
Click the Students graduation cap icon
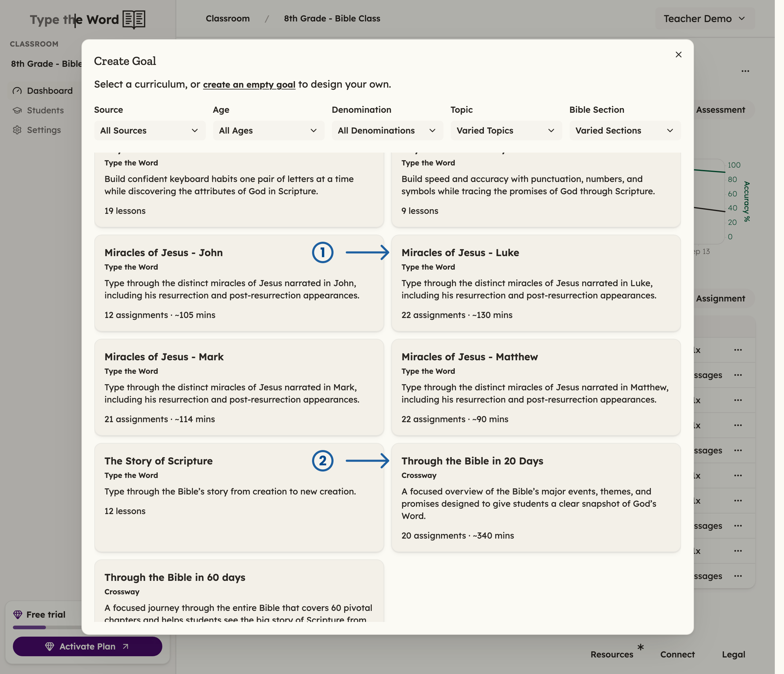[x=17, y=111]
